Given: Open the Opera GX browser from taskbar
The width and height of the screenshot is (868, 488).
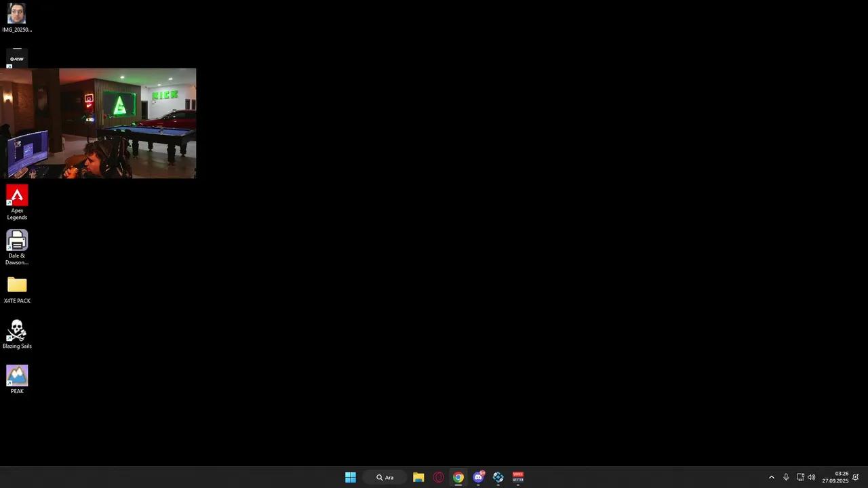Looking at the screenshot, I should pyautogui.click(x=438, y=477).
